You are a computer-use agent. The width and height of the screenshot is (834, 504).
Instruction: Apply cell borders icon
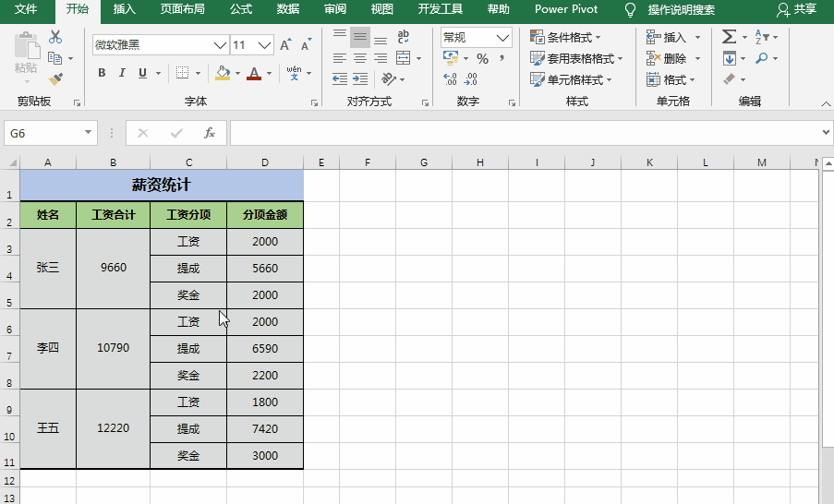coord(182,72)
